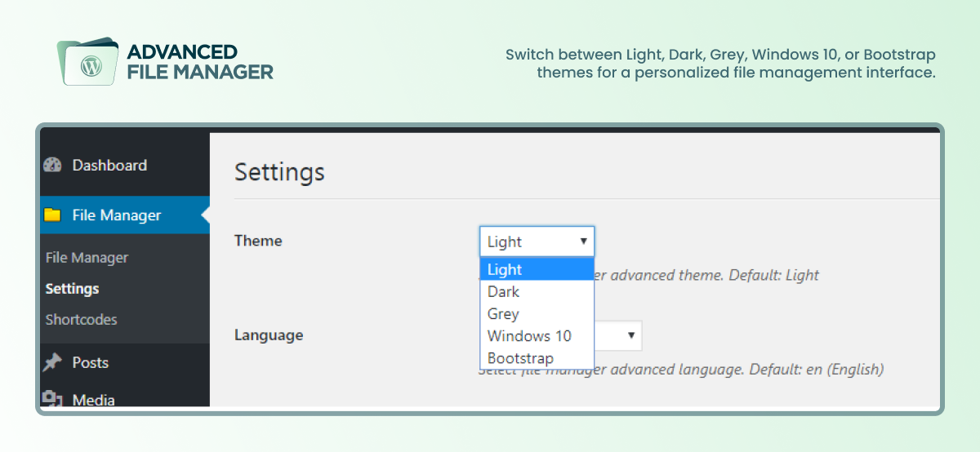Open the Media menu item

(x=93, y=399)
